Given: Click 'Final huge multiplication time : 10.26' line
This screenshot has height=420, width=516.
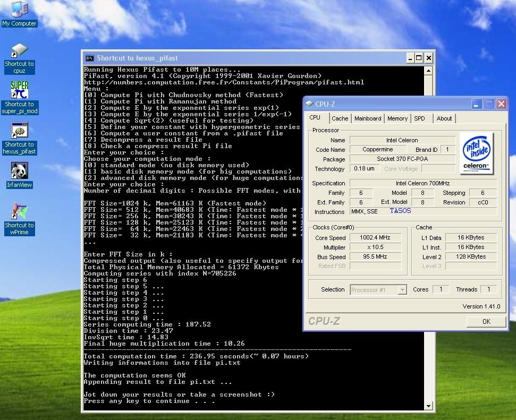Looking at the screenshot, I should [x=164, y=344].
